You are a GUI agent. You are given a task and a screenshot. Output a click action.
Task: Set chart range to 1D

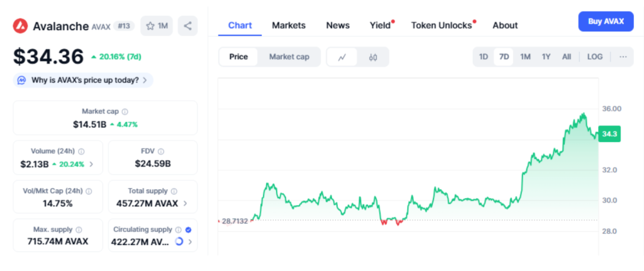(484, 57)
